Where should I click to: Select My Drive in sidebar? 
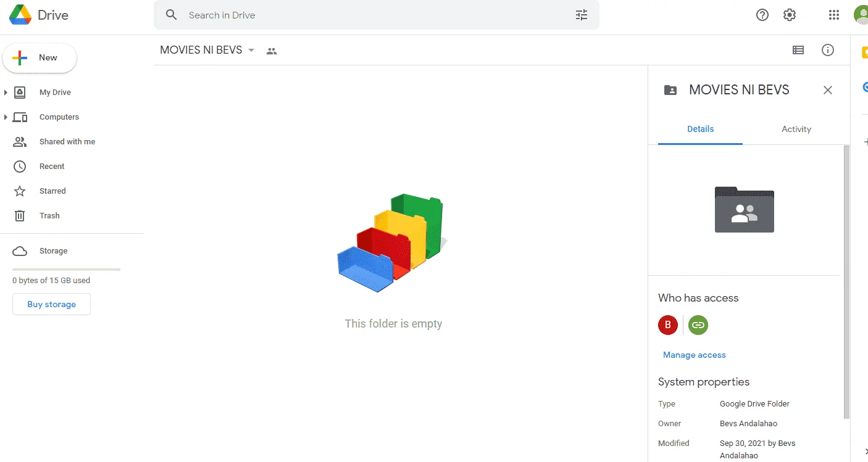pyautogui.click(x=55, y=93)
